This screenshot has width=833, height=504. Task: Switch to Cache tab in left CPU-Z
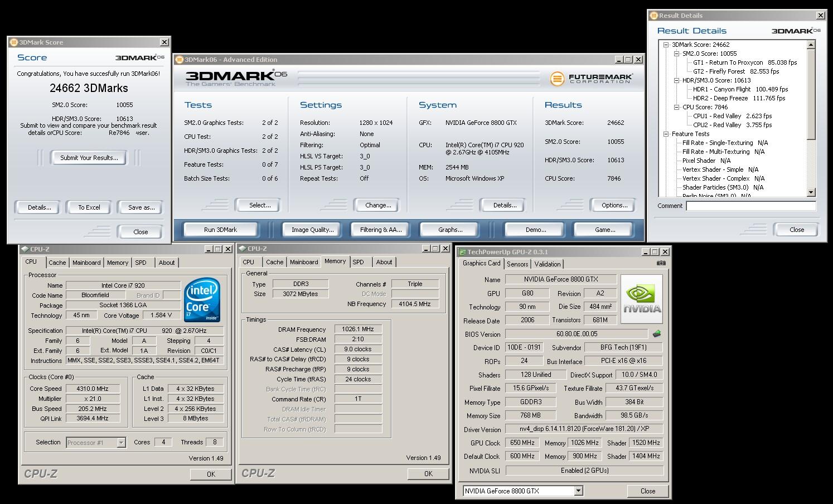57,263
